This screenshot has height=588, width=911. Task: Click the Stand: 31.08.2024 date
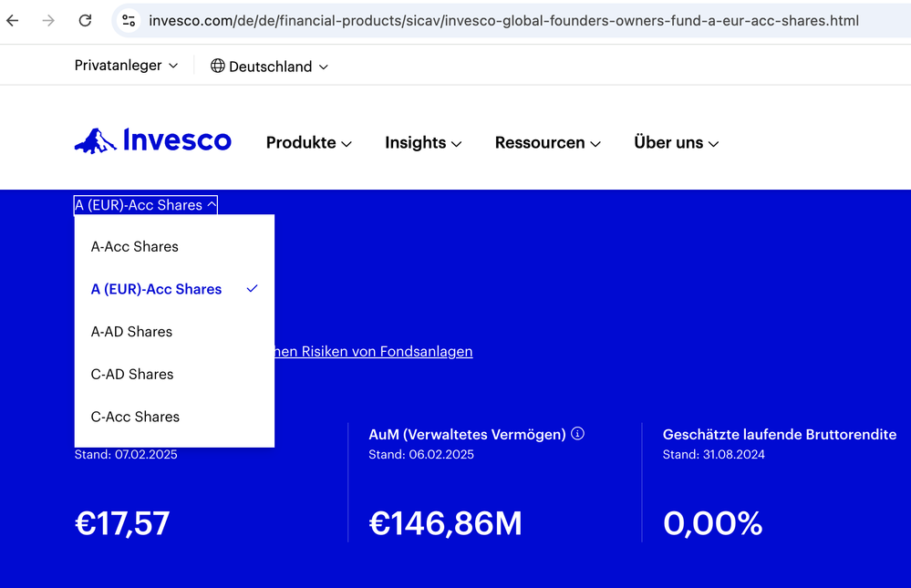(713, 454)
